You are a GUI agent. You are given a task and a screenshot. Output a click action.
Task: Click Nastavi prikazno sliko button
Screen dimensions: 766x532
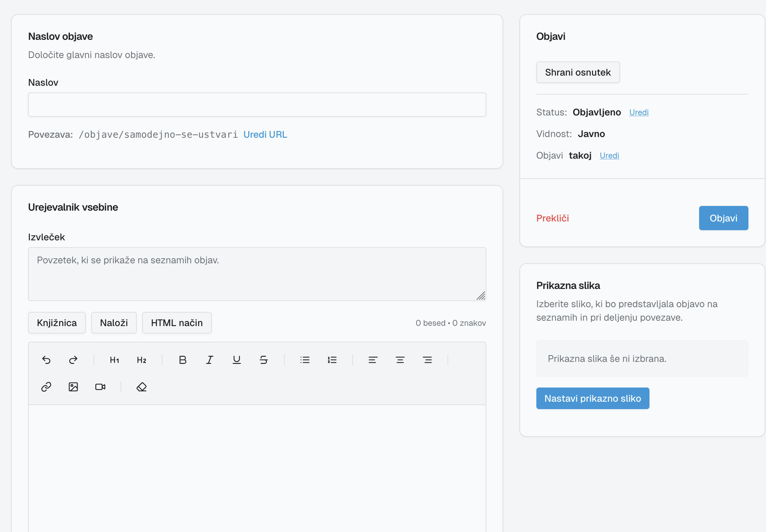[592, 398]
